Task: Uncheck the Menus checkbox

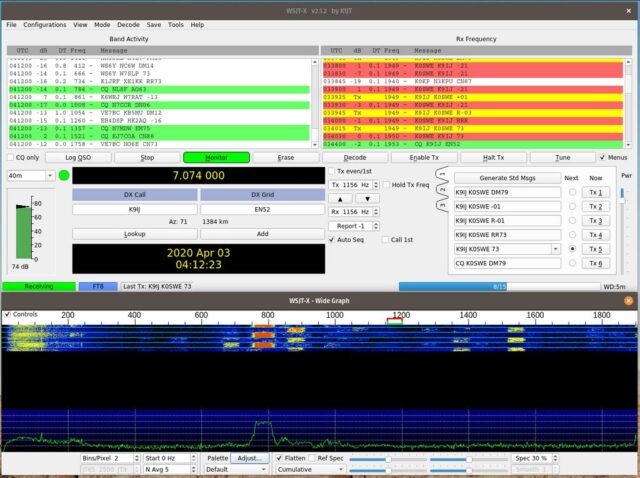Action: 602,157
